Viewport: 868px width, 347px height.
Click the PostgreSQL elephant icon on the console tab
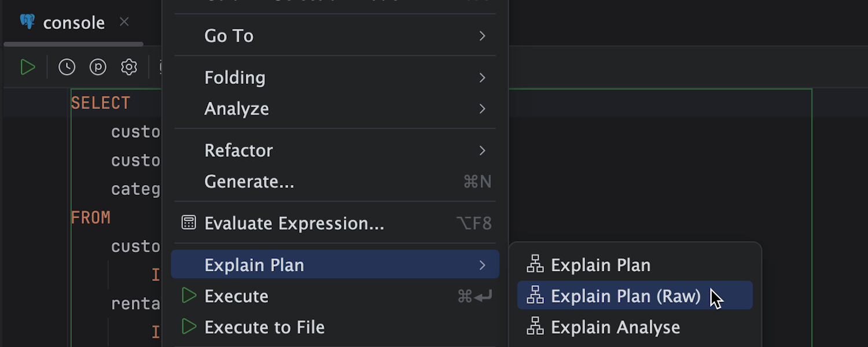pos(27,22)
